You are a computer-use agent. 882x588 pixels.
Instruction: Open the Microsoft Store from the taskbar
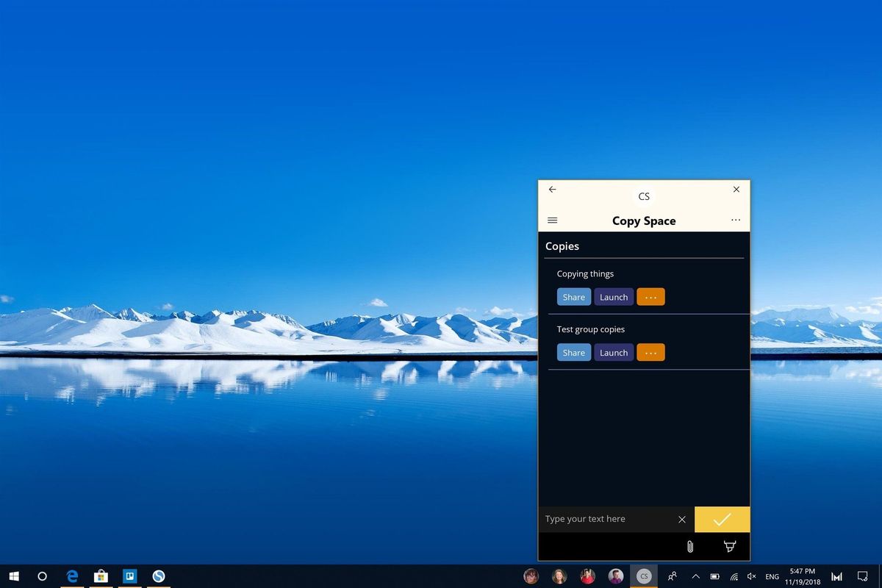coord(101,576)
